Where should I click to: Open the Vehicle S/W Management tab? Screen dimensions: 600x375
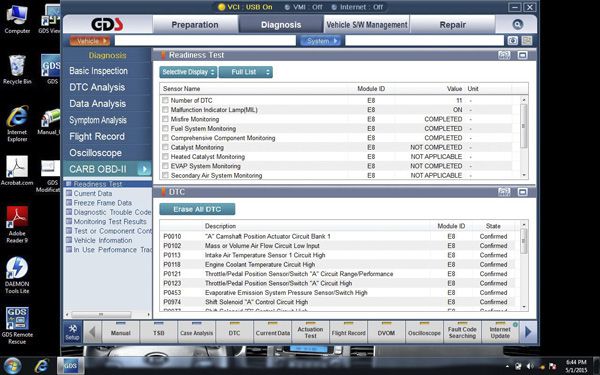coord(367,25)
